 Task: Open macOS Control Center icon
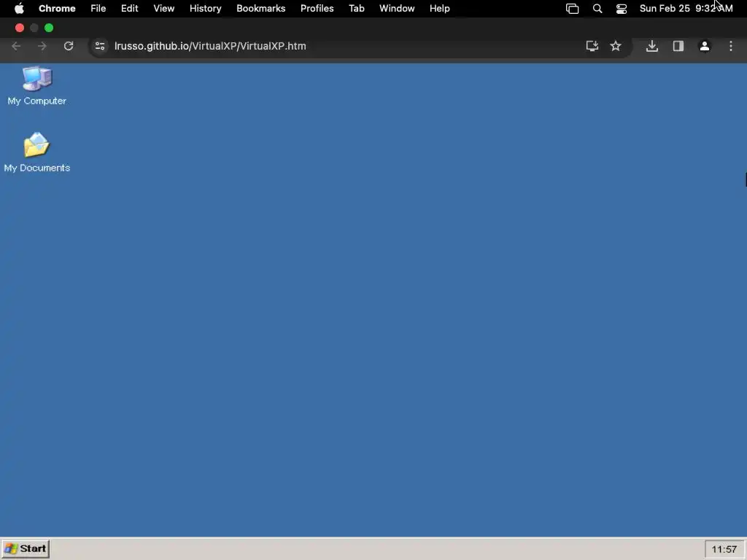click(x=622, y=9)
